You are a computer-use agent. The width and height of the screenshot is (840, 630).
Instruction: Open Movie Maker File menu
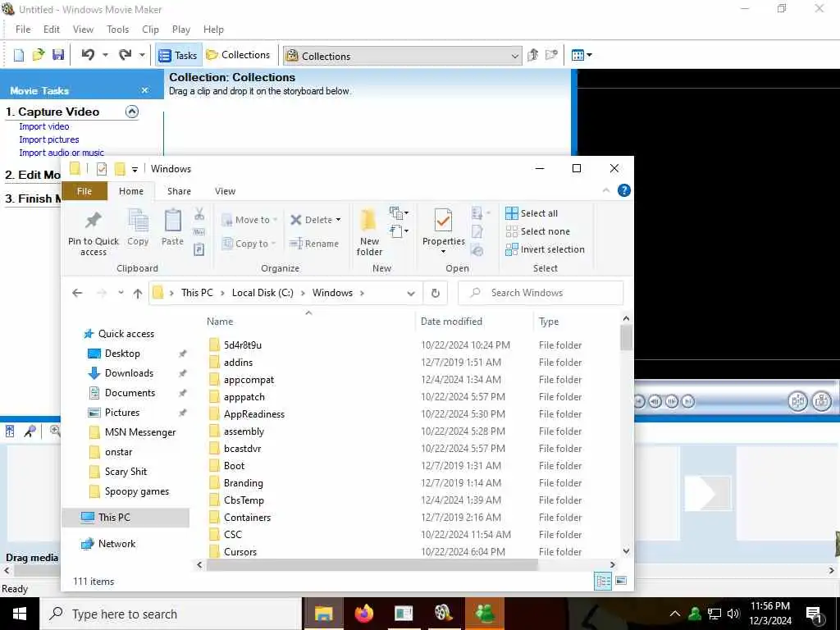(23, 30)
